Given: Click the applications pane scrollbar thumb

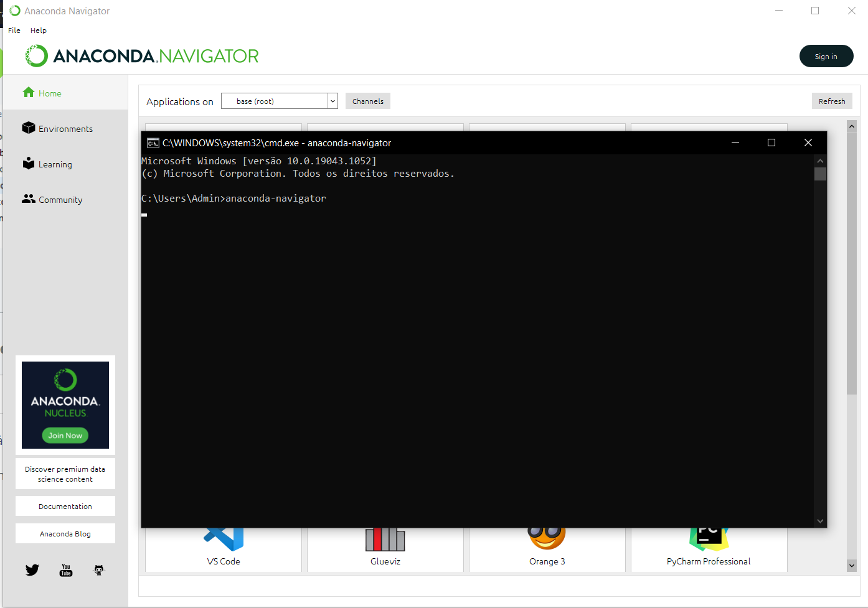Looking at the screenshot, I should tap(852, 263).
